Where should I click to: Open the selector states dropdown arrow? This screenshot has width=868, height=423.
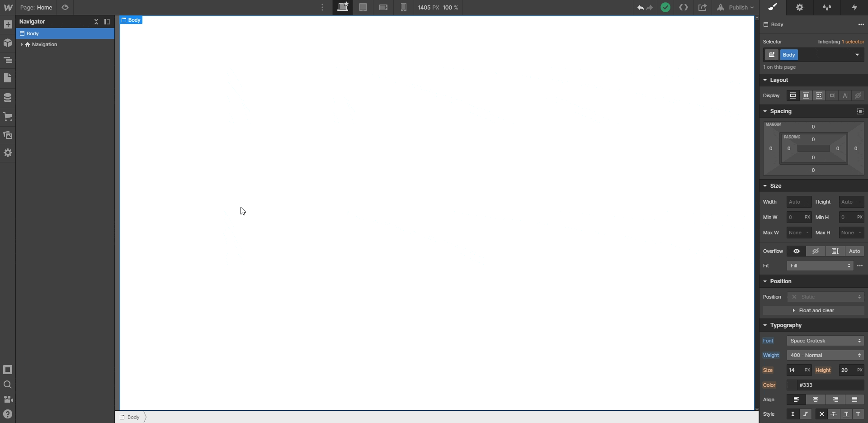coord(857,55)
